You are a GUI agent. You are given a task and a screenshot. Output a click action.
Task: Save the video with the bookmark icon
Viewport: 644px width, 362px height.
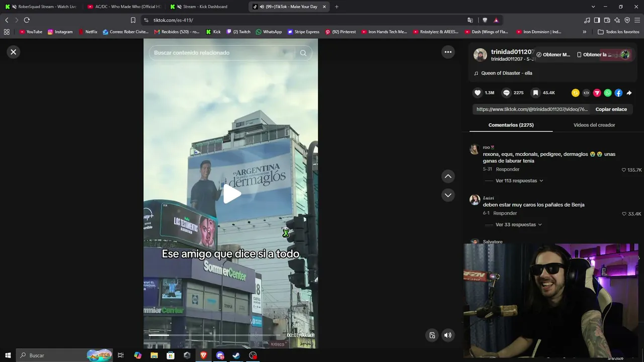(536, 93)
